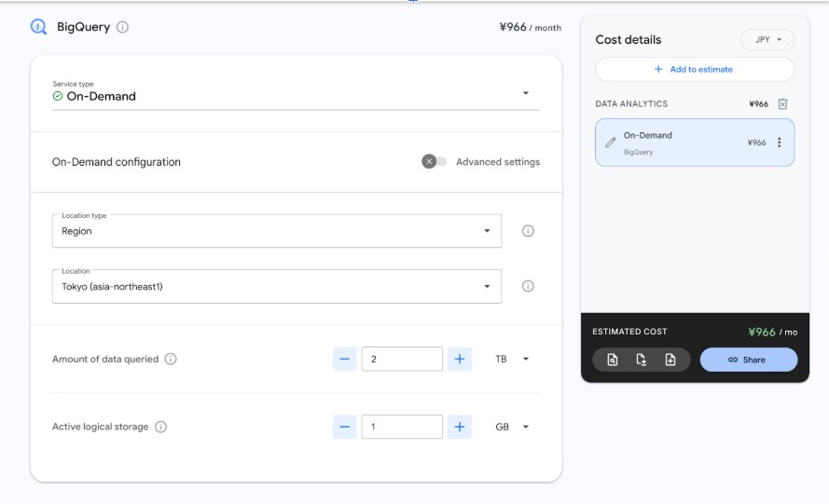Click info icon next to Amount of data queried
The height and width of the screenshot is (504, 829).
pyautogui.click(x=171, y=359)
